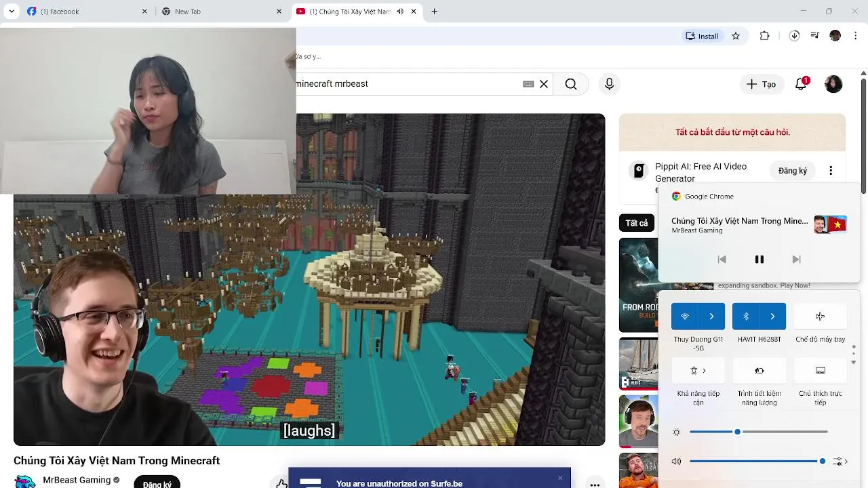
Task: Like the video with thumbs-up icon
Action: 281,483
